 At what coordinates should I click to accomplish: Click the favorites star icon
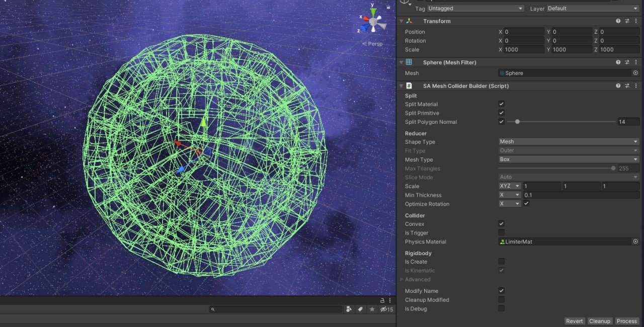tap(372, 309)
